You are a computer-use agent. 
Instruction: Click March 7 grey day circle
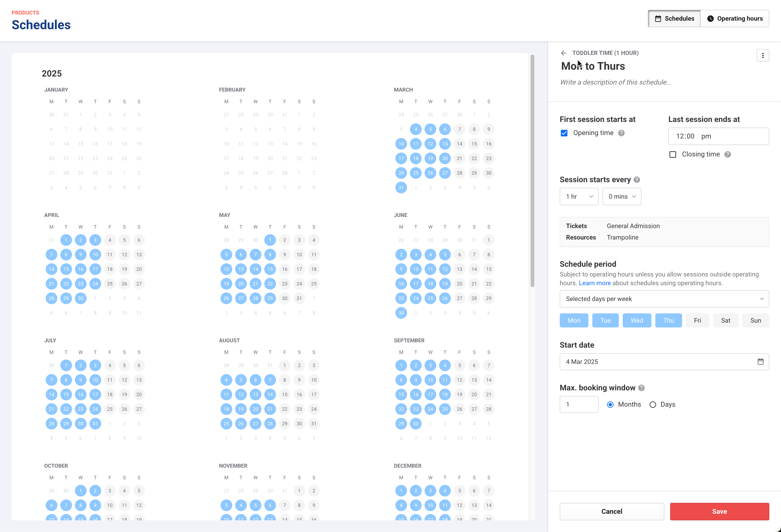pos(459,129)
